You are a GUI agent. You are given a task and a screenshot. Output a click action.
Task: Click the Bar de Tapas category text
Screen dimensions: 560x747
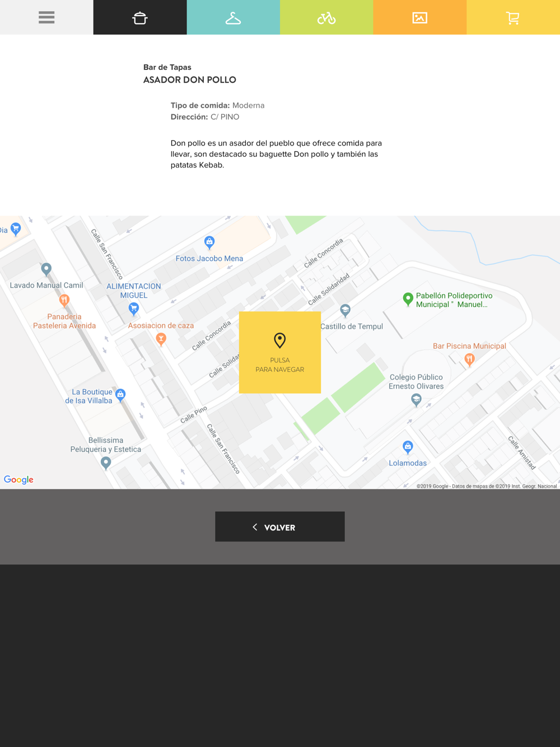point(167,67)
